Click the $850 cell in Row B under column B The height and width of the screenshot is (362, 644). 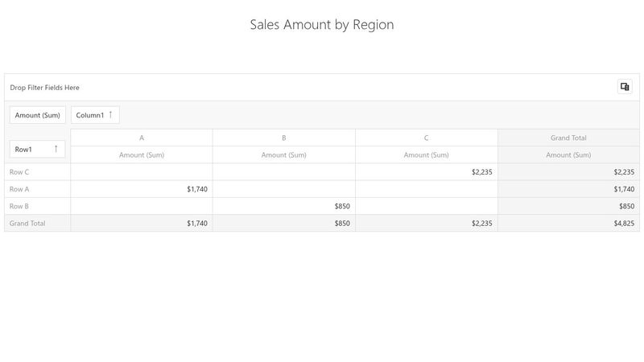point(342,206)
